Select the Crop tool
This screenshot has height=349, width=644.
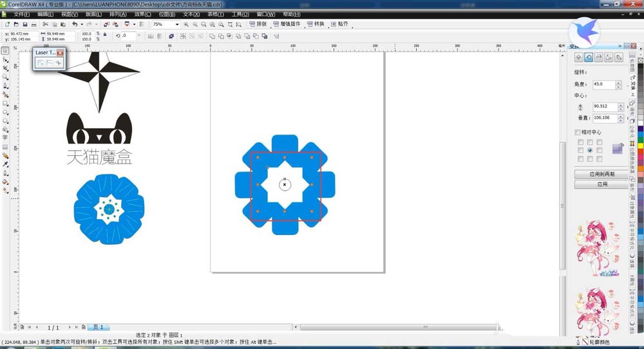(5, 68)
